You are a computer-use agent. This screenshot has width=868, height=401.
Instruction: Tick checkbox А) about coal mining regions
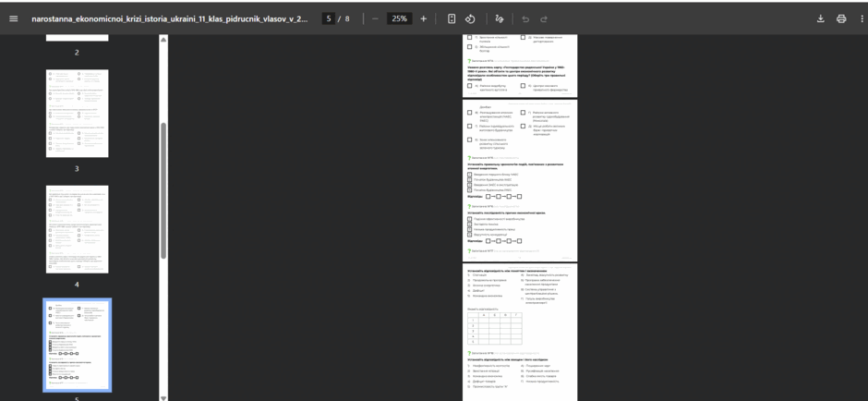point(469,86)
